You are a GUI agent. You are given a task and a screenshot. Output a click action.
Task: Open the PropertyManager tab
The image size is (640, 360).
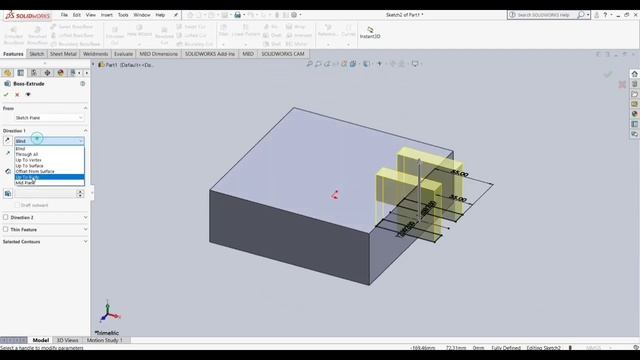[x=21, y=73]
